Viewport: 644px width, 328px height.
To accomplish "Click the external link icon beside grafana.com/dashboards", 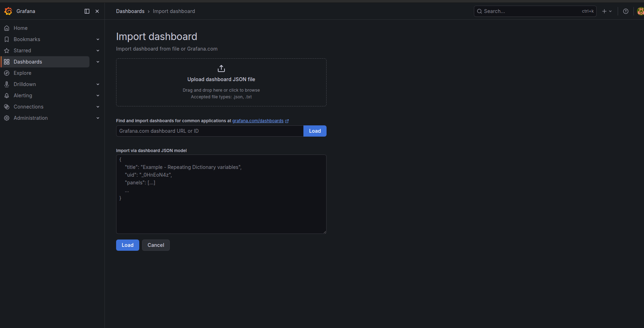I will click(x=287, y=121).
